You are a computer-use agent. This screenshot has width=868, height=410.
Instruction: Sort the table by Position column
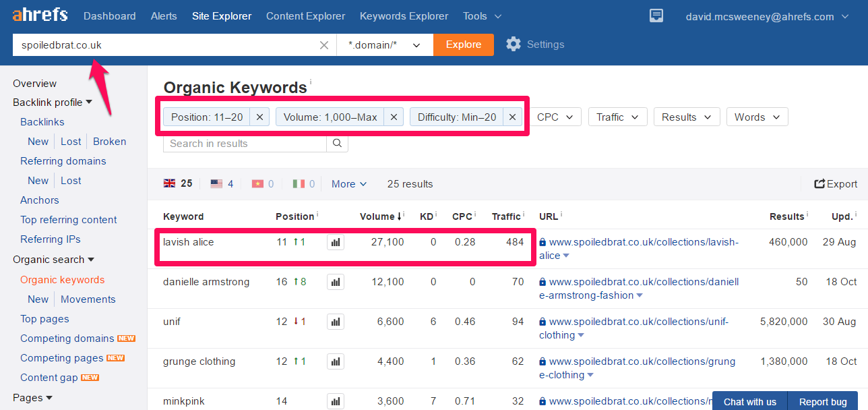(295, 216)
